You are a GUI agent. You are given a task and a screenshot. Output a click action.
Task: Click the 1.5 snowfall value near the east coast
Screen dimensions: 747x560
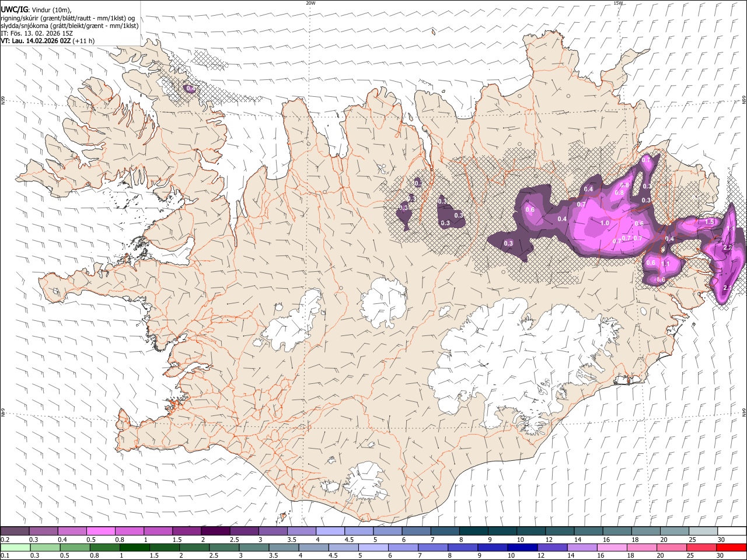click(x=710, y=222)
